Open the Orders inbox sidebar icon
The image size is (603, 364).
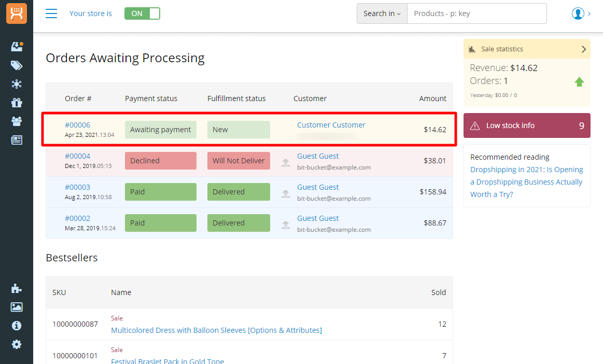click(x=17, y=47)
